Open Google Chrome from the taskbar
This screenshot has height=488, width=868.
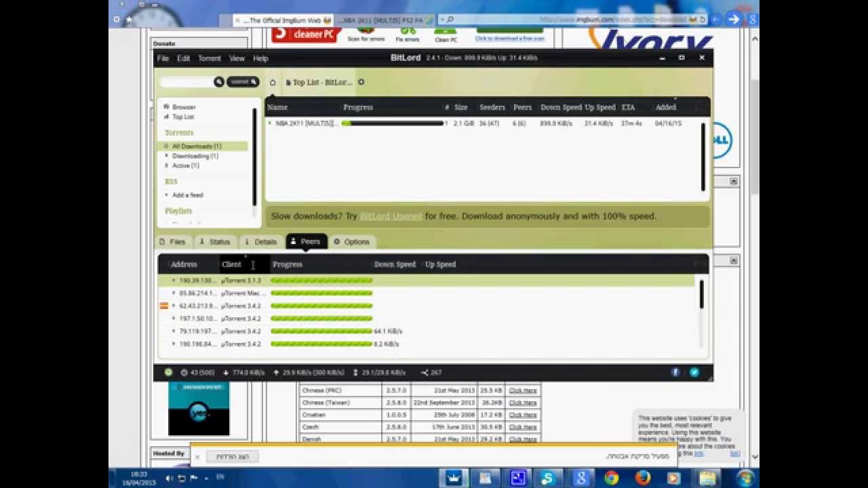611,479
